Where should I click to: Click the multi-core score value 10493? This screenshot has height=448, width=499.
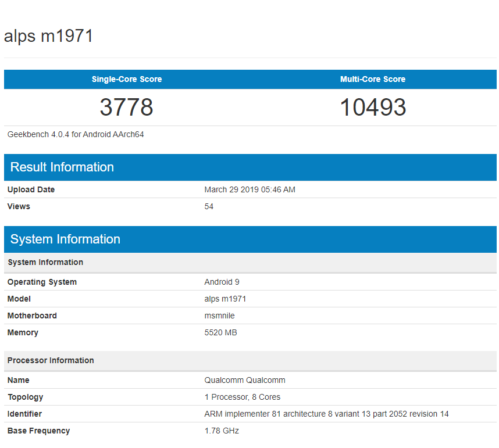click(373, 107)
